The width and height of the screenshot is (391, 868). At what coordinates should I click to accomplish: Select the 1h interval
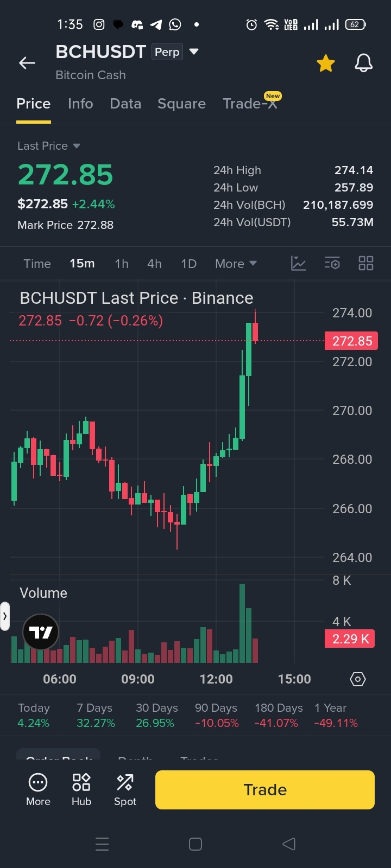[122, 264]
